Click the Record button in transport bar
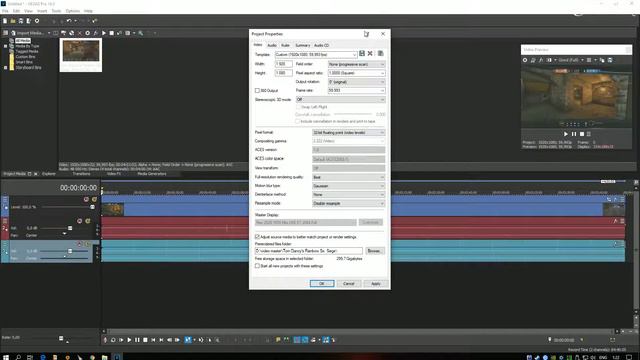Viewport: 640px width, 360px height. coord(105,340)
